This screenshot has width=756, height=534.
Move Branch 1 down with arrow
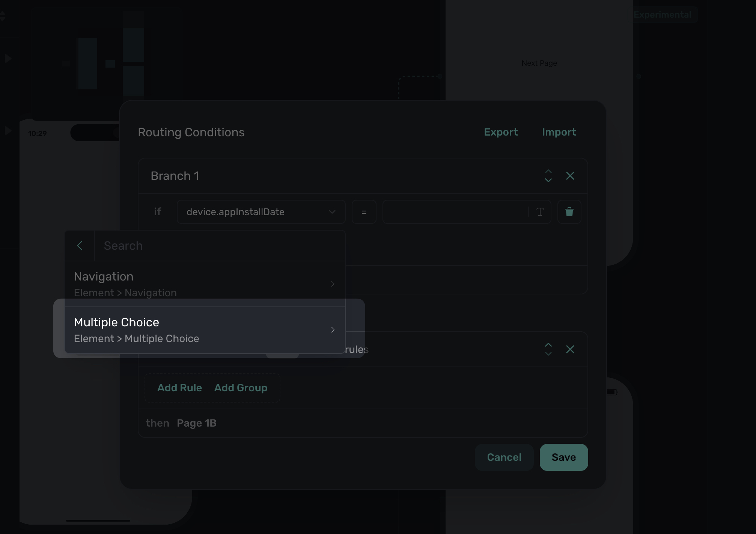click(548, 181)
